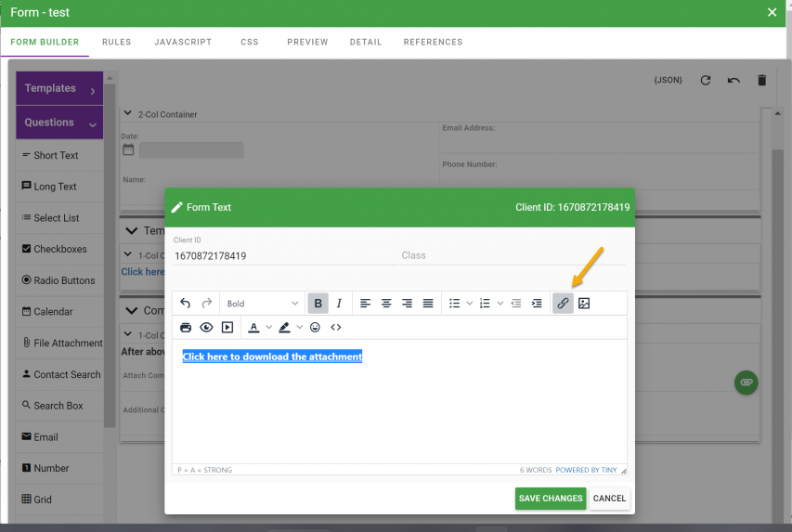Click the trash icon in form builder header

(x=762, y=81)
